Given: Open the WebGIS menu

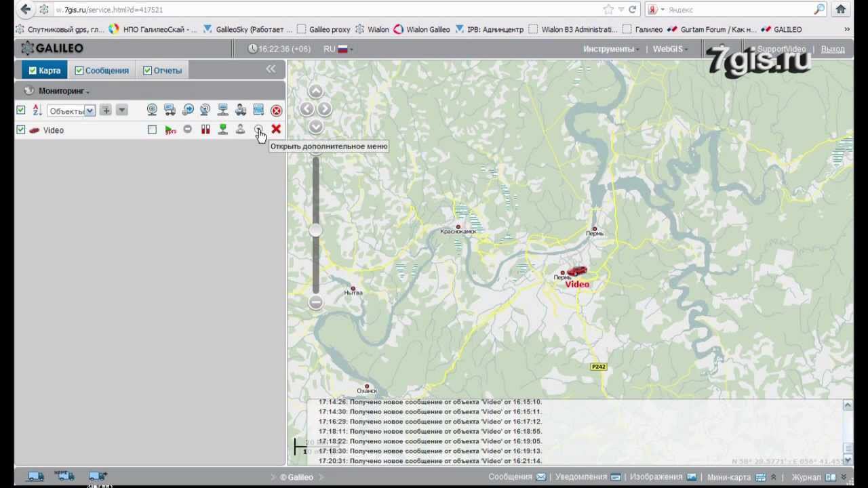Looking at the screenshot, I should click(x=670, y=49).
